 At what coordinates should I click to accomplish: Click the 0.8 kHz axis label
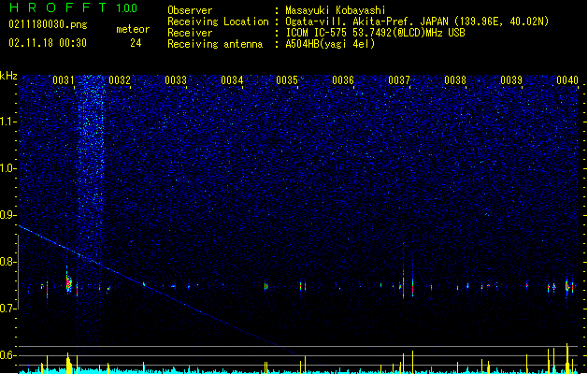tap(7, 262)
